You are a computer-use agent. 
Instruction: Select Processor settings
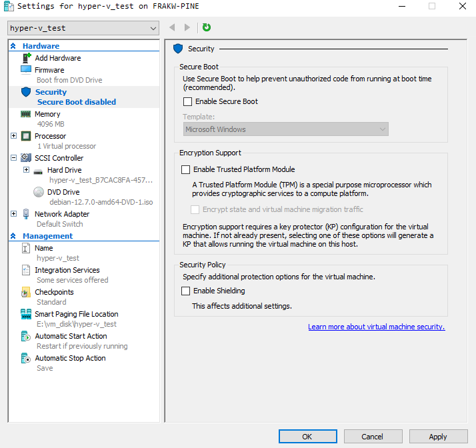click(x=51, y=136)
